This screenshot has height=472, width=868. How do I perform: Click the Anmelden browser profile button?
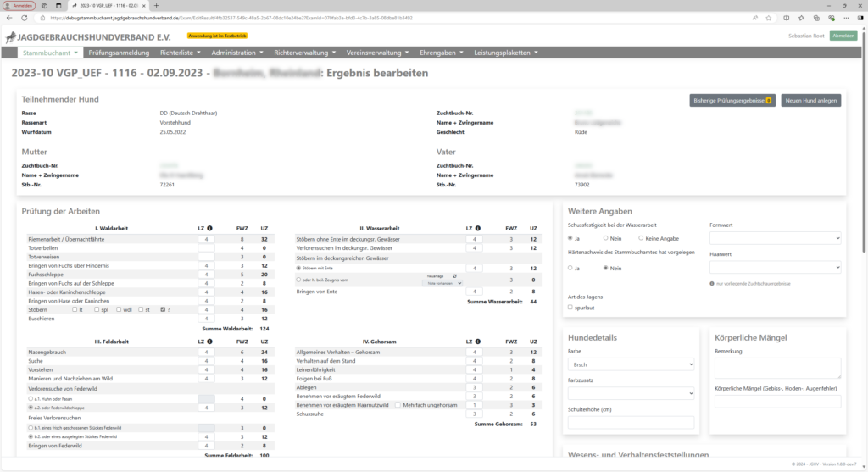(x=19, y=6)
